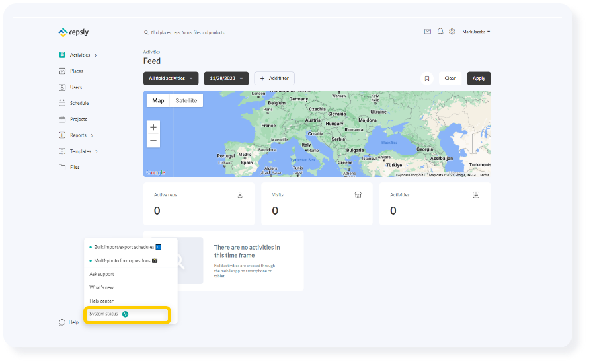Viewport: 589px width, 364px height.
Task: Open notifications bell icon
Action: click(x=440, y=32)
